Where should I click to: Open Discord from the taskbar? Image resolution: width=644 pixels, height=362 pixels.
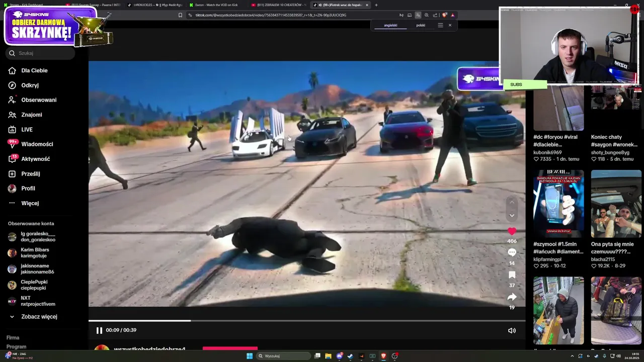340,356
